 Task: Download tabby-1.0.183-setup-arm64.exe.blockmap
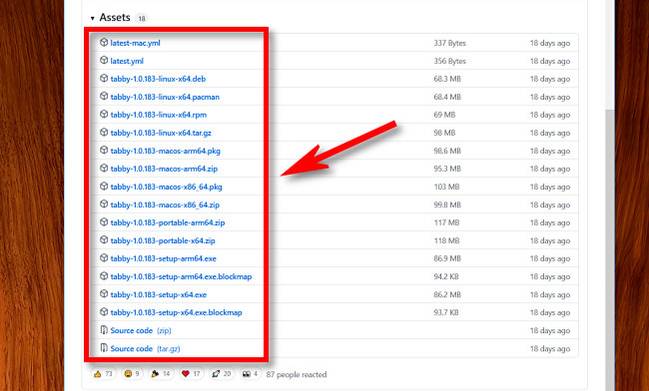181,276
